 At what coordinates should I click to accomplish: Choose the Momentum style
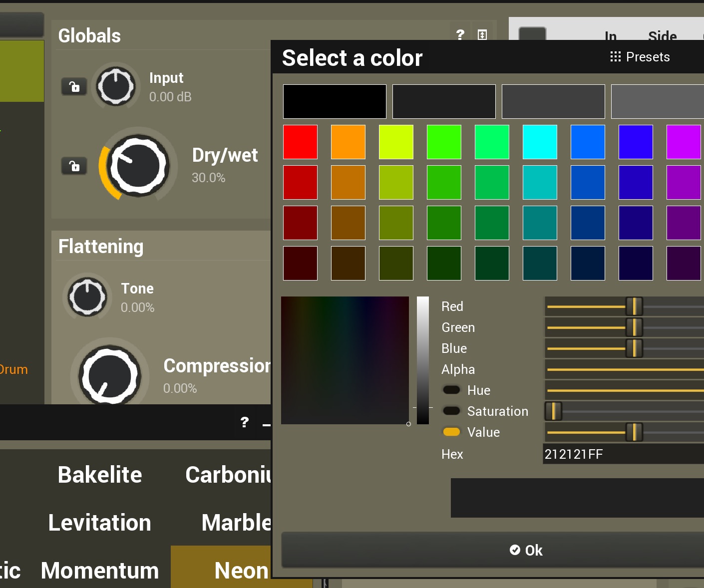pyautogui.click(x=100, y=571)
